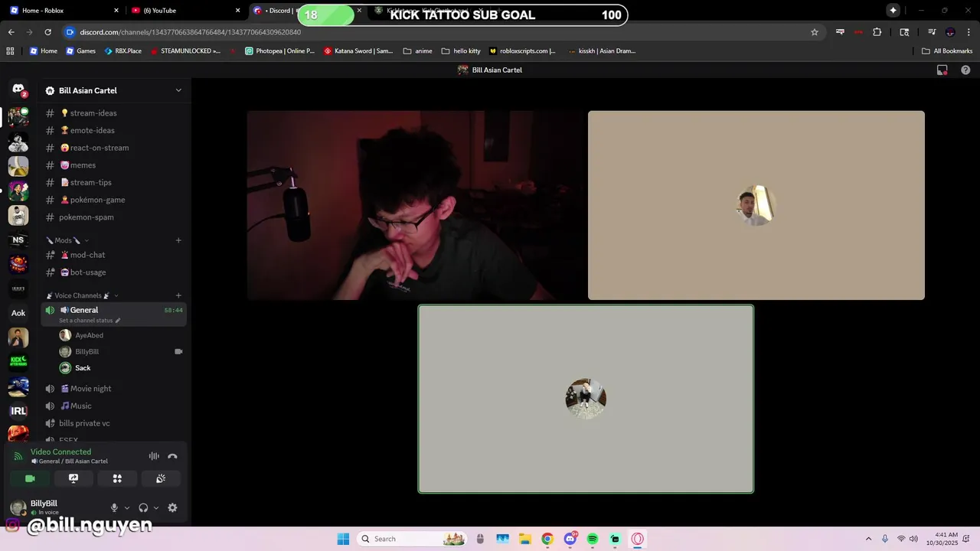Open the banana server icon

(x=18, y=166)
